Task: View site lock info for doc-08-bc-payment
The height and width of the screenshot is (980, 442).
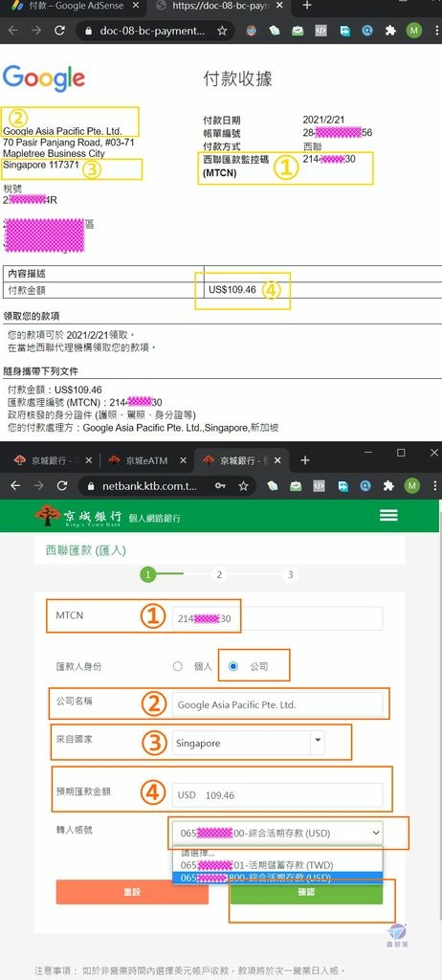Action: point(88,31)
